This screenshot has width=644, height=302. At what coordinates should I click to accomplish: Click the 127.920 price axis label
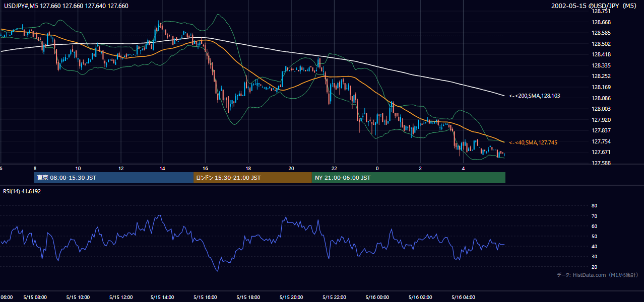click(601, 120)
